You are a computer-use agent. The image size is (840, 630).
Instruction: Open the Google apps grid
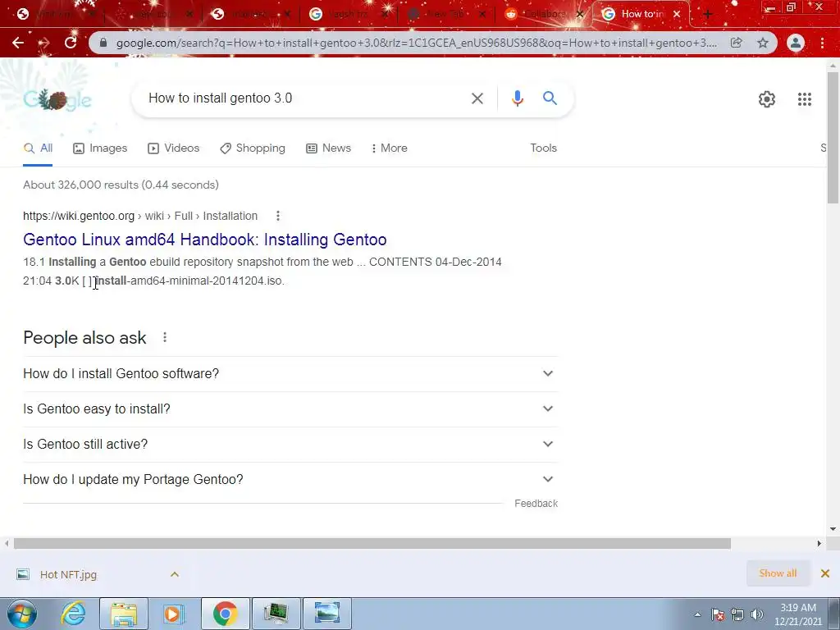click(804, 99)
